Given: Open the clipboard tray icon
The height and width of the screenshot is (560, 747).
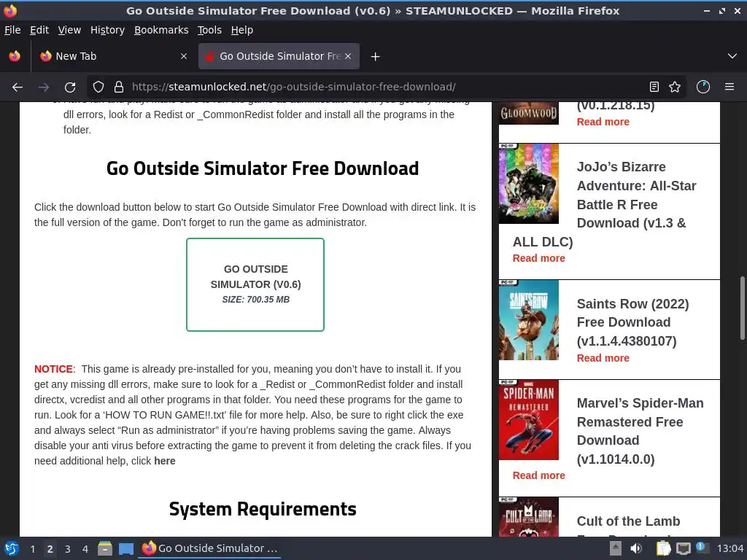Looking at the screenshot, I should (x=662, y=548).
